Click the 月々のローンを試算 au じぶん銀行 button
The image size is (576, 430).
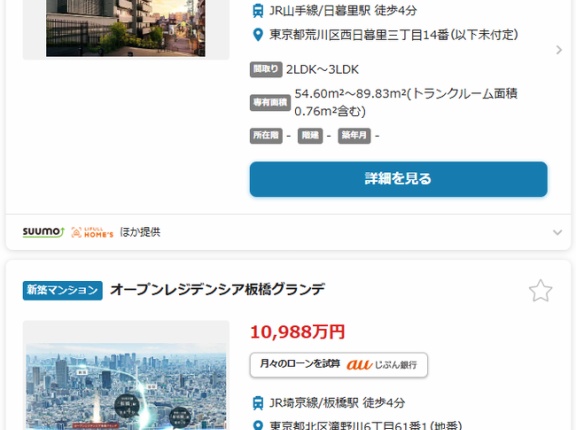click(x=339, y=365)
